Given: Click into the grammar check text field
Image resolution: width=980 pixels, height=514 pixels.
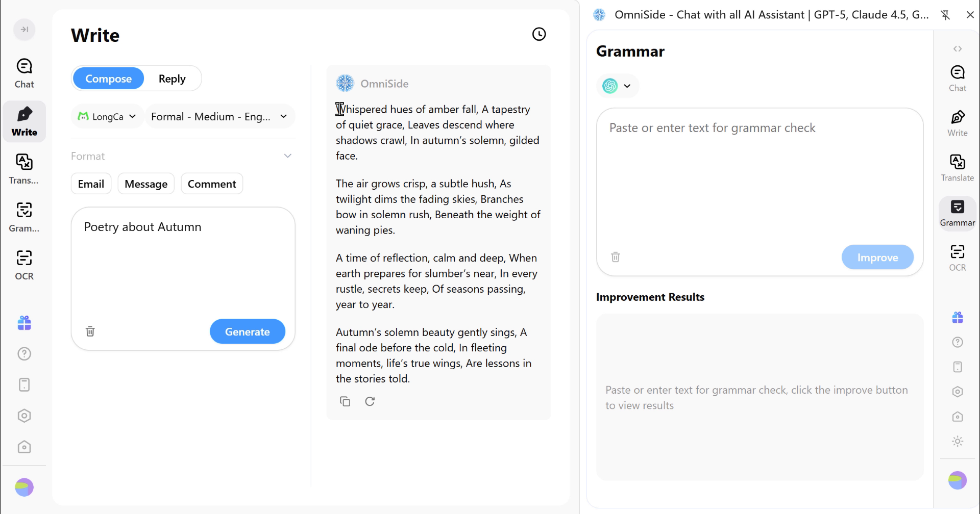Looking at the screenshot, I should (x=759, y=178).
